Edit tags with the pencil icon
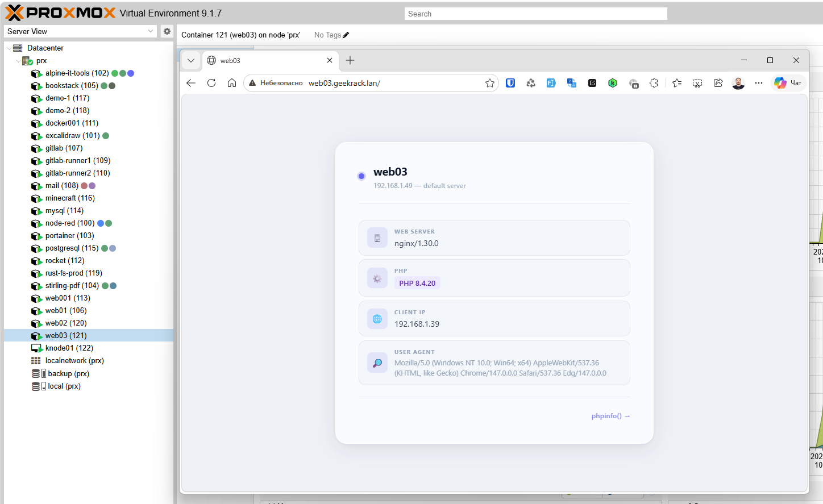823x504 pixels. point(346,35)
